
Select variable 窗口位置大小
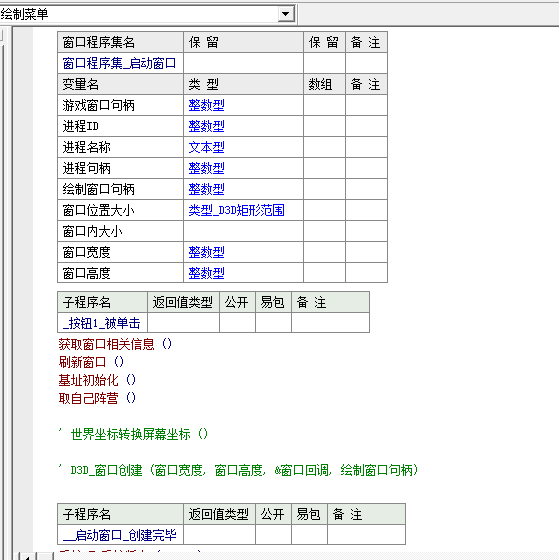click(99, 211)
